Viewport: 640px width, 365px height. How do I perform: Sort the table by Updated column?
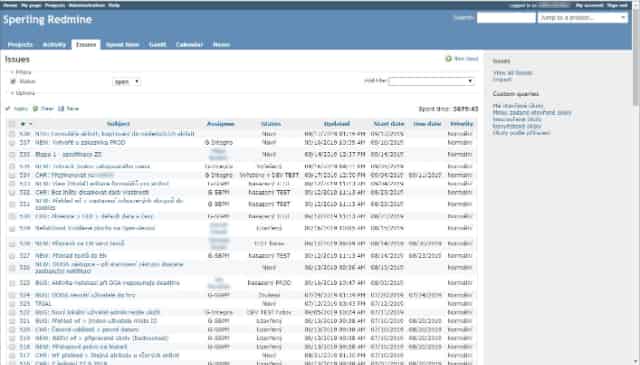point(337,124)
